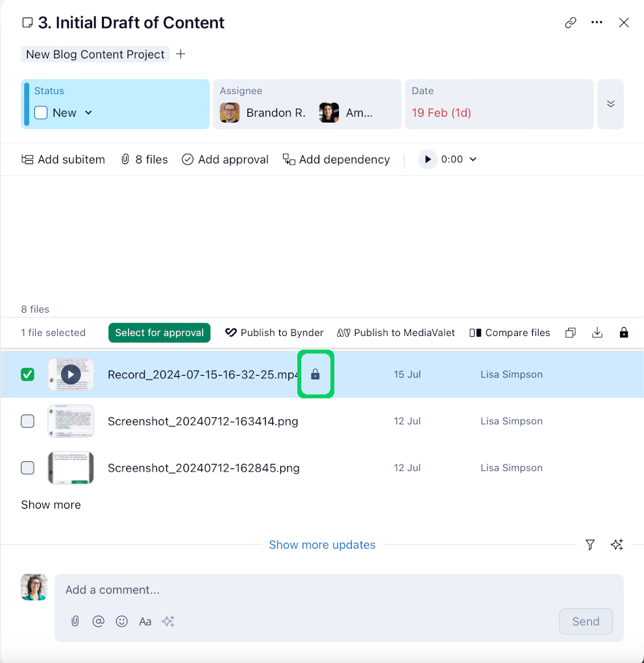This screenshot has width=644, height=663.
Task: Click Publish to Bynder
Action: click(x=275, y=333)
